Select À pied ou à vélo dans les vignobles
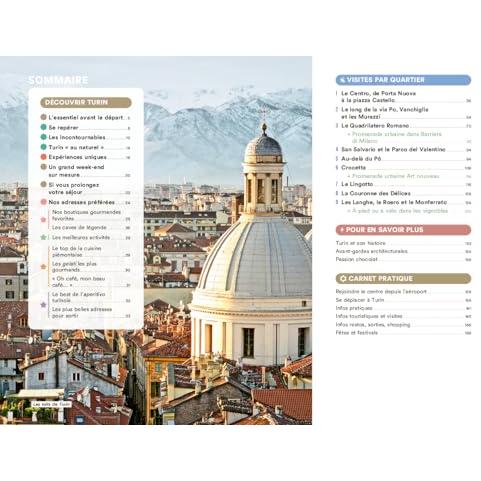This screenshot has width=481, height=481. click(x=409, y=211)
